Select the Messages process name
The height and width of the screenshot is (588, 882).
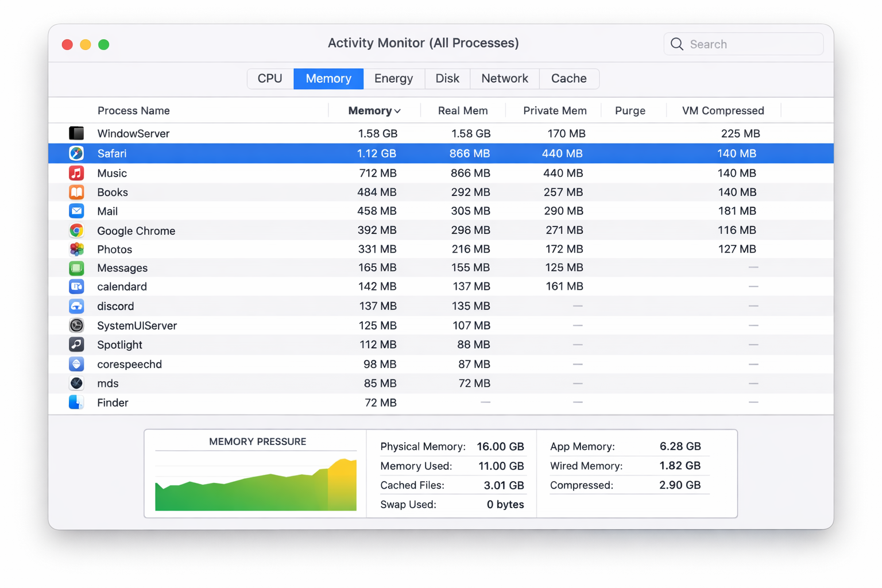coord(122,268)
